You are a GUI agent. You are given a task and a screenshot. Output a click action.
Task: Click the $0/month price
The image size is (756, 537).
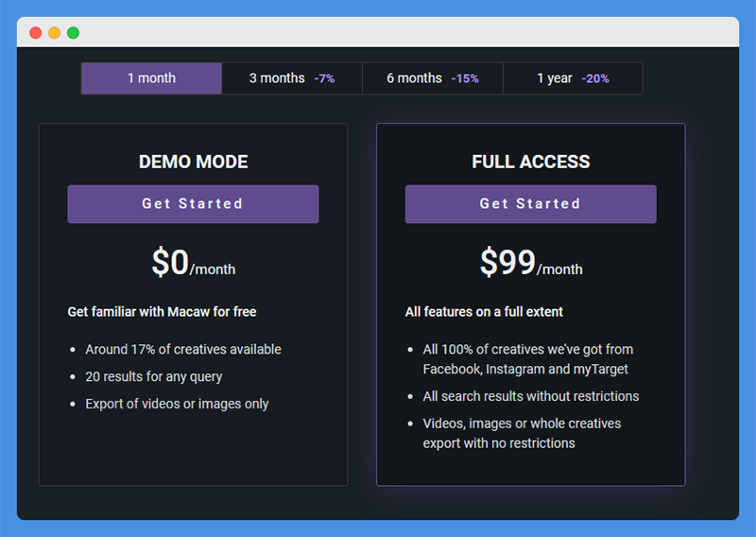[194, 263]
